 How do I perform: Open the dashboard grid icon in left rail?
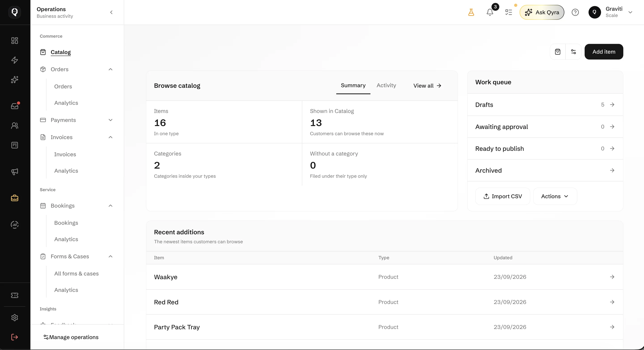click(x=15, y=40)
